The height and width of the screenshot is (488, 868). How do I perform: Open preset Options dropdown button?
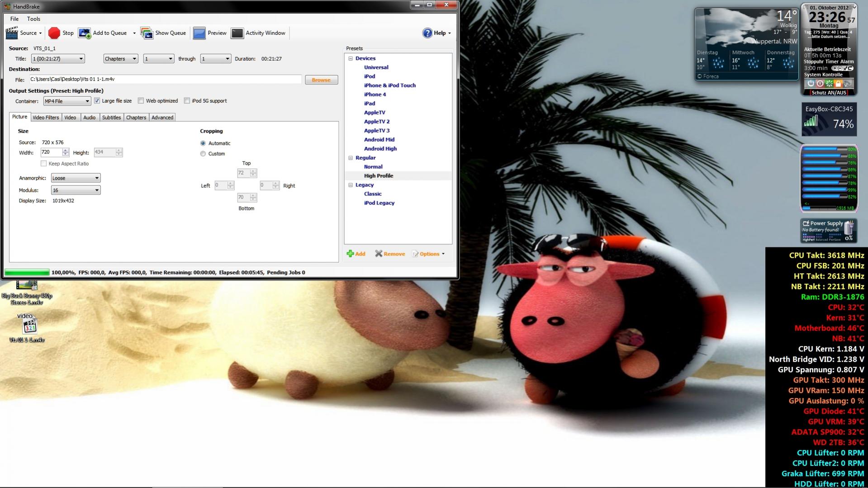(428, 254)
